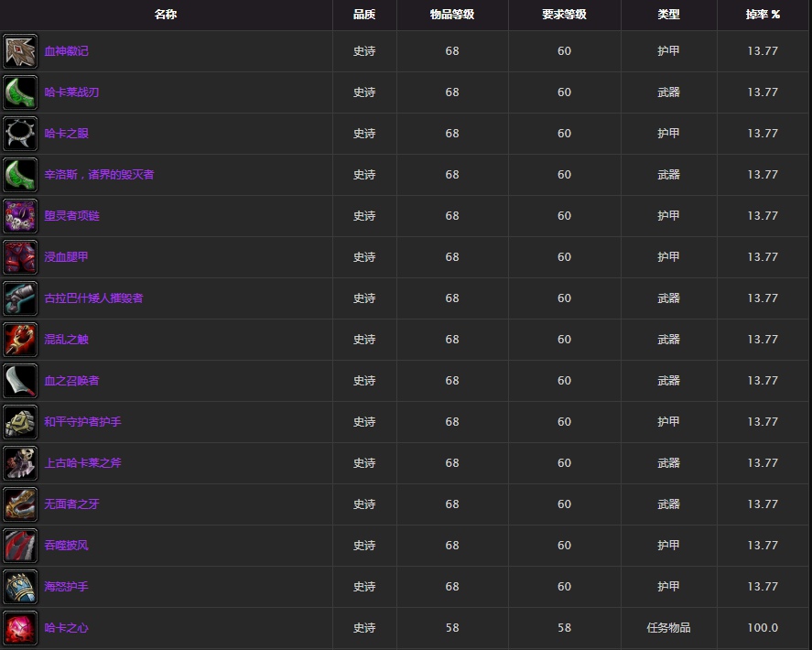The image size is (812, 650).
Task: Select the red 哈卡之心 heart icon
Action: (x=20, y=628)
